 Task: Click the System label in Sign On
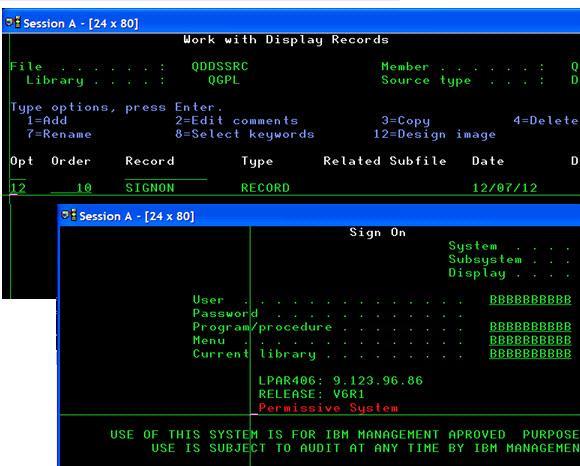point(473,246)
